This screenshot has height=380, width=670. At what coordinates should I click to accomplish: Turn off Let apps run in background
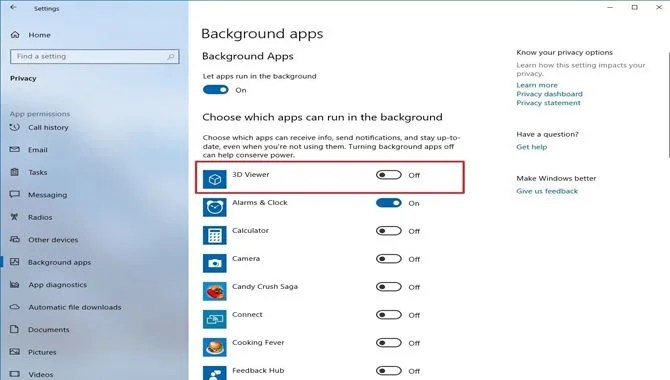[x=216, y=90]
